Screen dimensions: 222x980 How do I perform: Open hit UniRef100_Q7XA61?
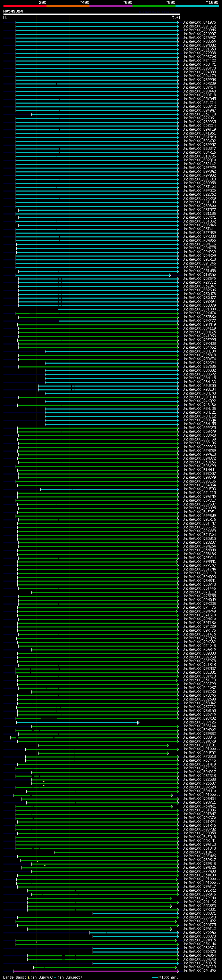pos(199,118)
